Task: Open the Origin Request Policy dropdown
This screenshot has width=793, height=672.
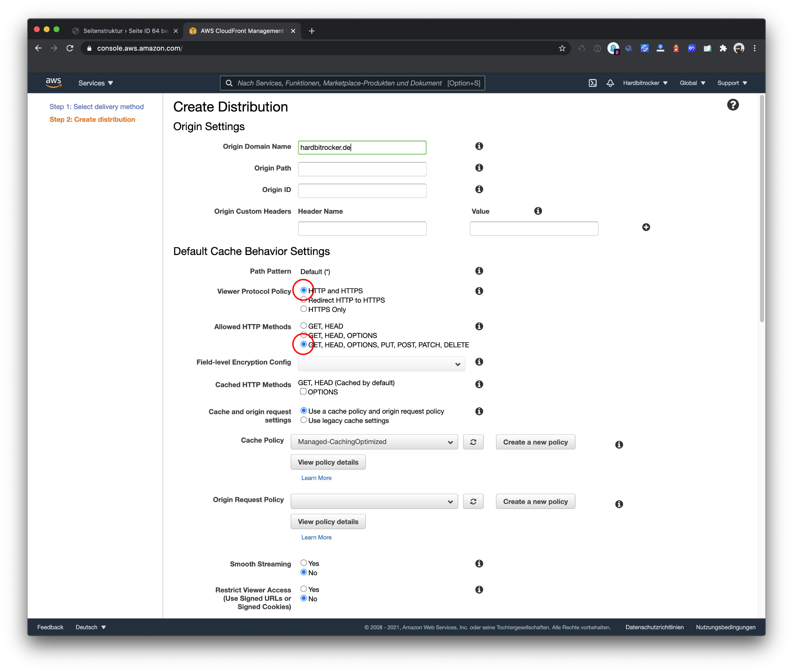Action: [374, 501]
